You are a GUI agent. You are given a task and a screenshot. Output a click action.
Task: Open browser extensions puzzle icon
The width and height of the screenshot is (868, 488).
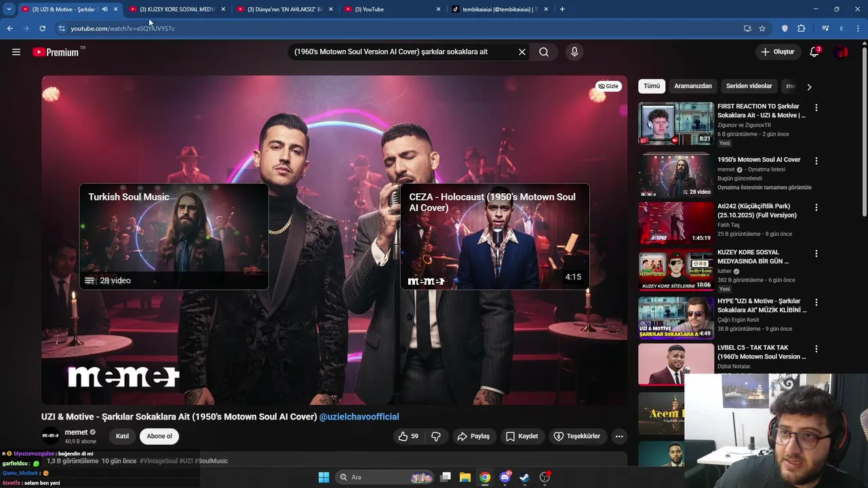click(802, 28)
